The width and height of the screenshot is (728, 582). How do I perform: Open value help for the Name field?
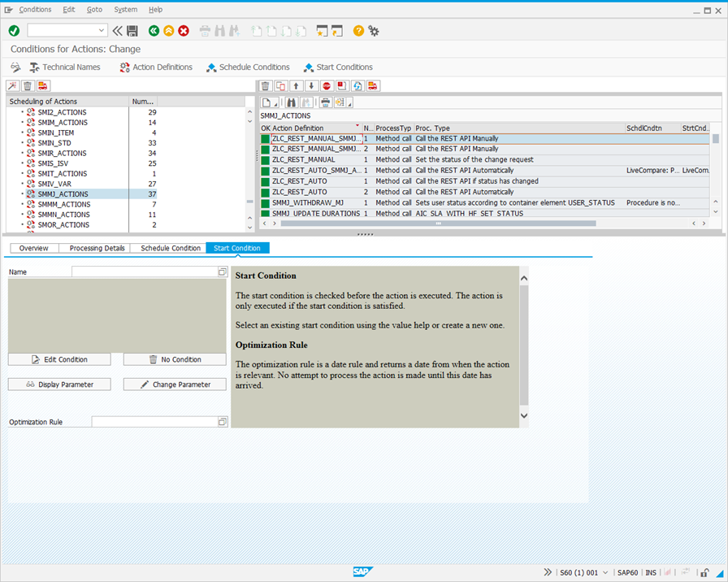[x=223, y=272]
